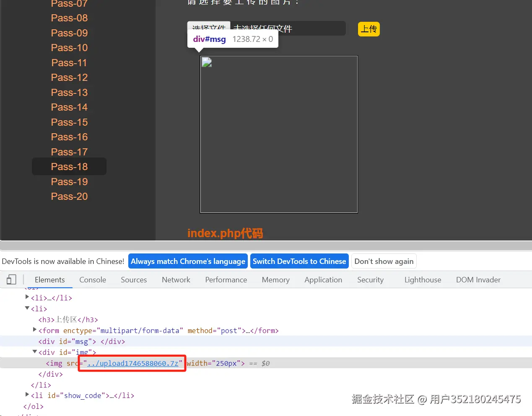Open Pass-13 in the sidebar
Viewport: 532px width, 416px height.
click(69, 93)
